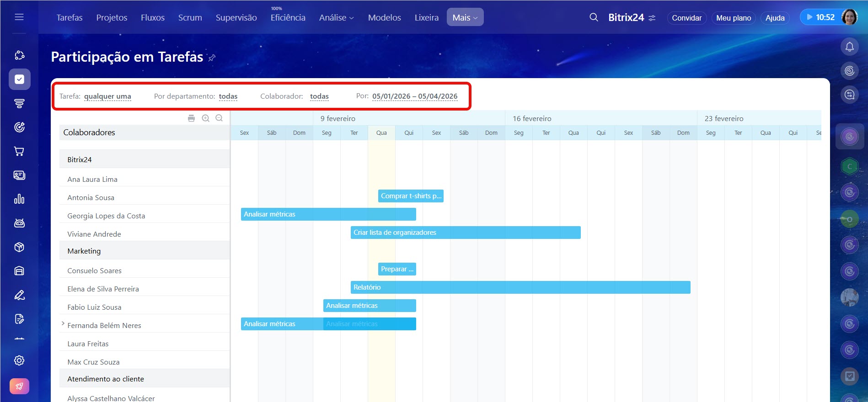Screen dimensions: 868x402
Task: Open the bar chart analytics icon in the sidebar
Action: [19, 199]
